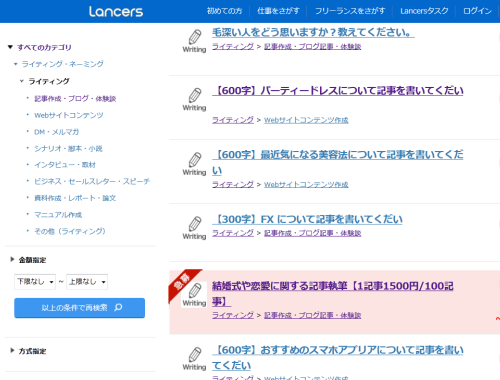Click 記事作成・ブログ記事・体験談 breadcrumb under 結婚式 job
This screenshot has width=500, height=380.
click(312, 315)
